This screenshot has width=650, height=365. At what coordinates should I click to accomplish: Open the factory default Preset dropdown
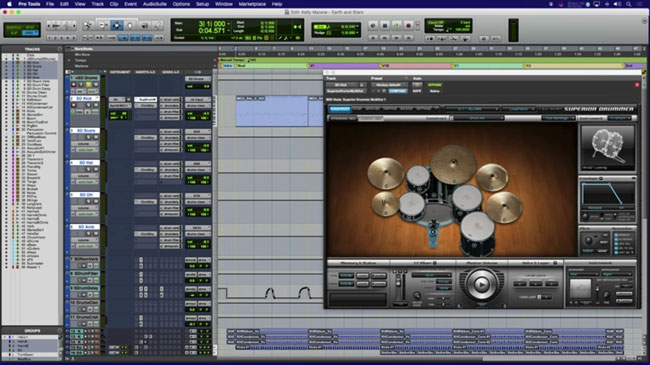point(389,85)
